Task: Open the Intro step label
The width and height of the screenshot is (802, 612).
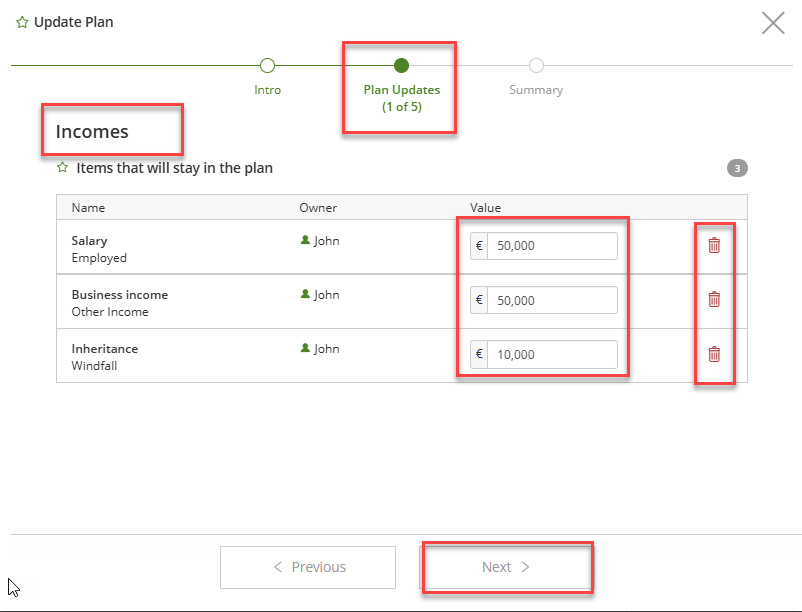Action: click(268, 90)
